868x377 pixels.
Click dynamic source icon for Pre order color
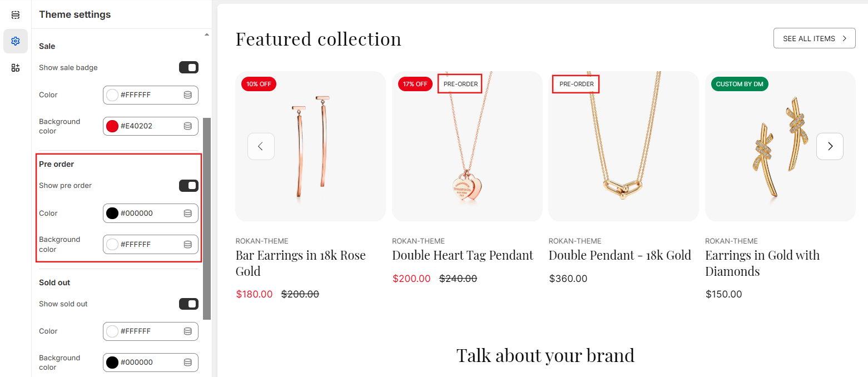coord(188,214)
